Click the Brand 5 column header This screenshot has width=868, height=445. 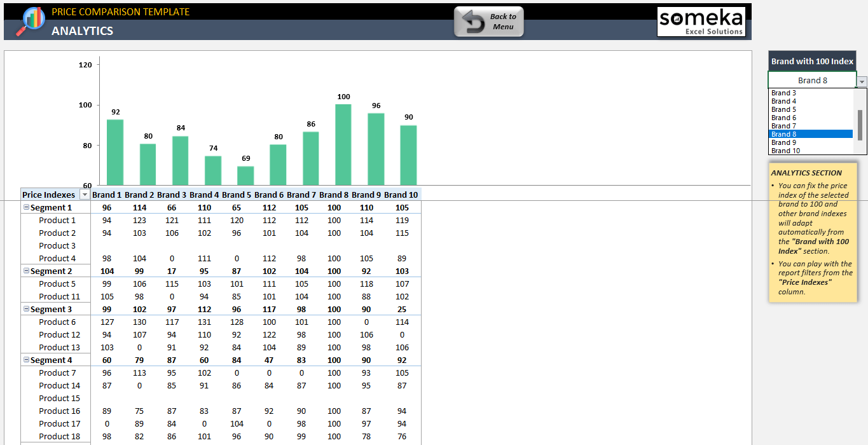pyautogui.click(x=237, y=195)
